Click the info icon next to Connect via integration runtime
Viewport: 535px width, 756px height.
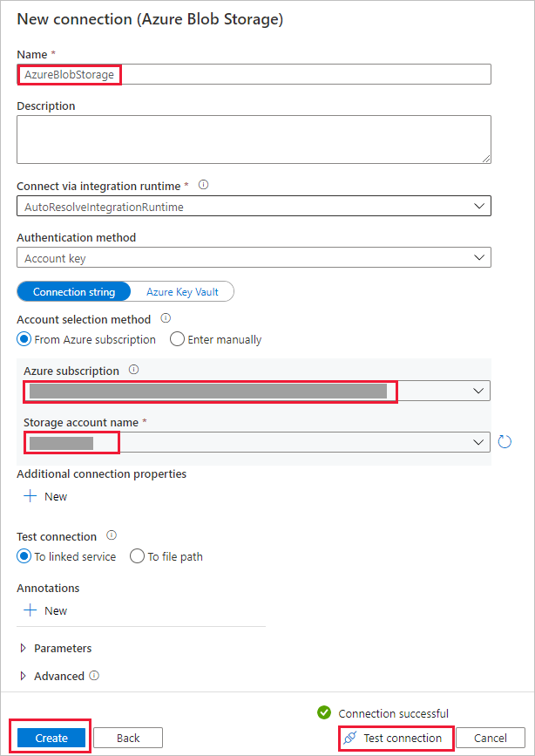tap(204, 185)
